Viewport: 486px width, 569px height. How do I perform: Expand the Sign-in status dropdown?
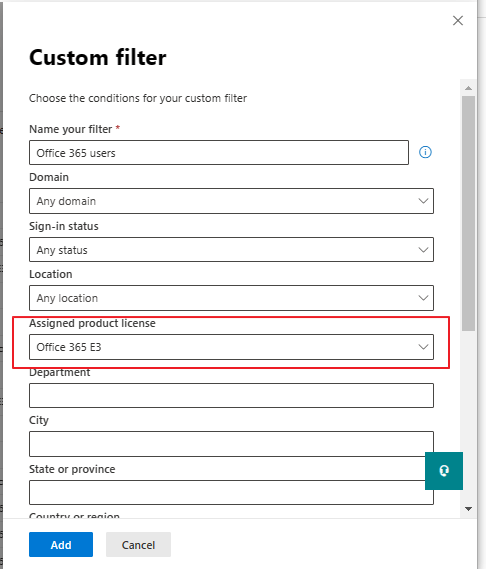(231, 250)
